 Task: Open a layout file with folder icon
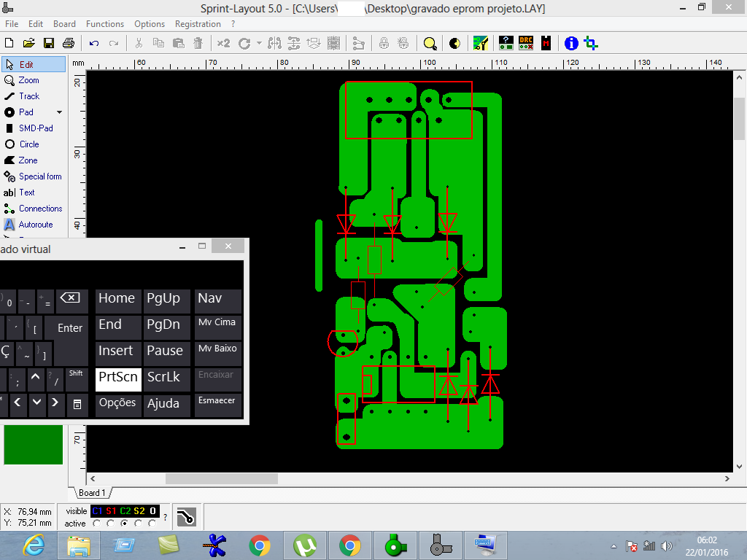click(28, 43)
